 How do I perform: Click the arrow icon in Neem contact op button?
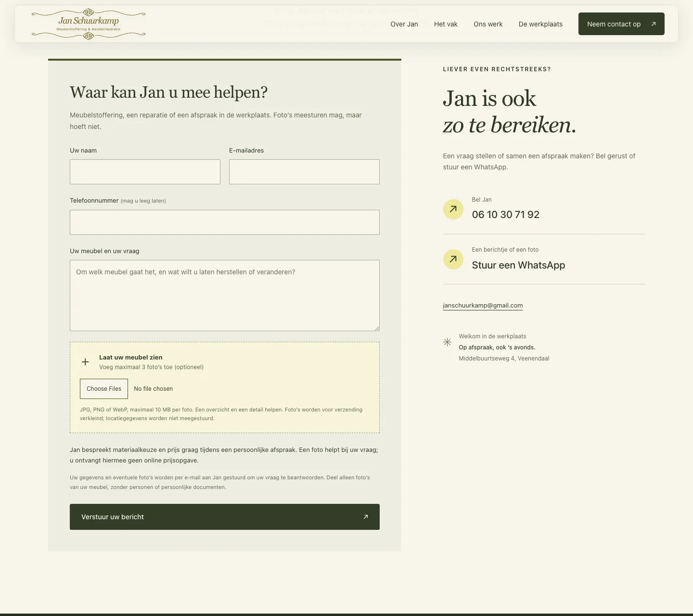pos(654,24)
